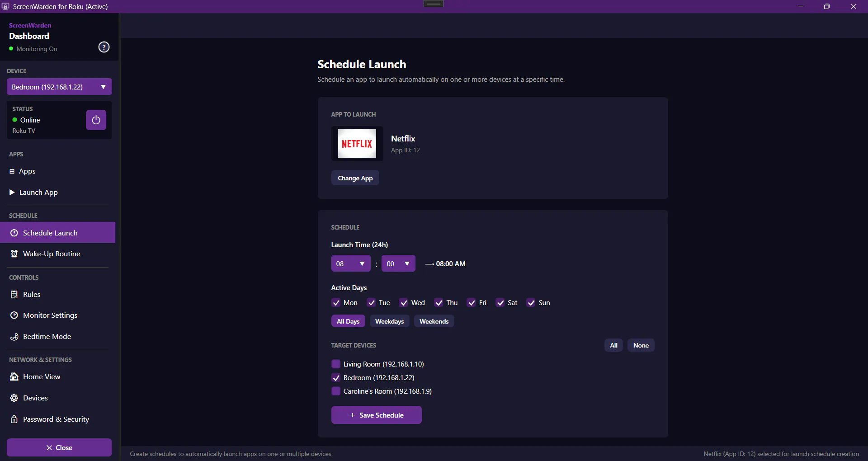Uncheck the Bedroom target device checkbox
868x461 pixels.
[x=336, y=377]
